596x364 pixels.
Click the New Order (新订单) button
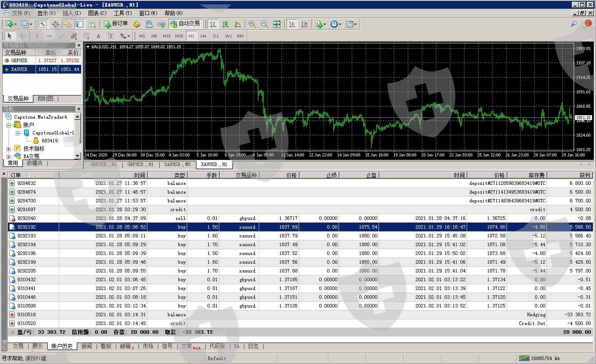(x=116, y=24)
